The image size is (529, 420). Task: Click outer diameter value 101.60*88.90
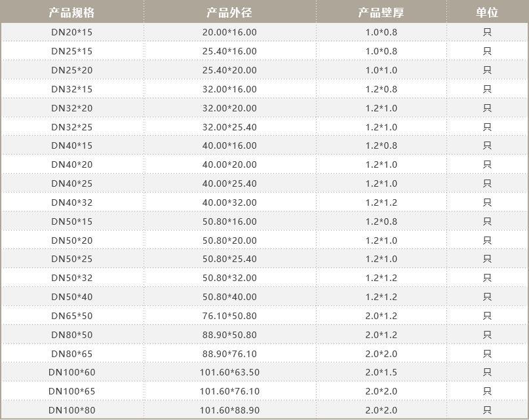click(229, 410)
